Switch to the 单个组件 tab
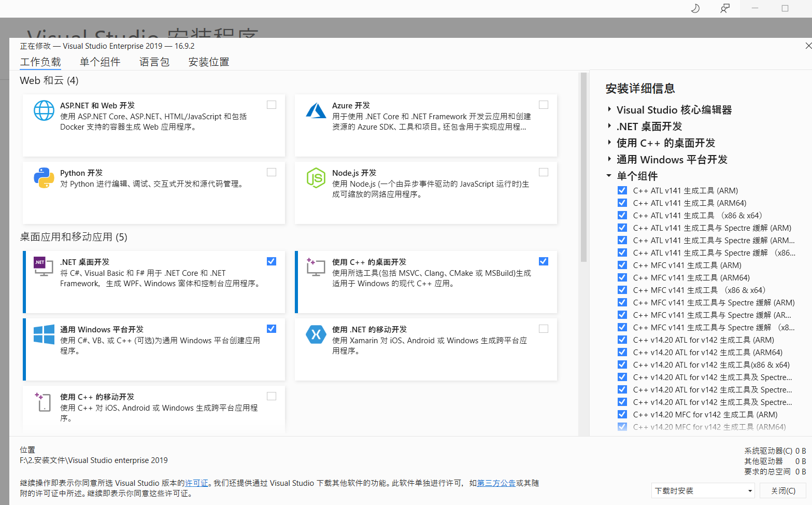The image size is (812, 505). [100, 62]
